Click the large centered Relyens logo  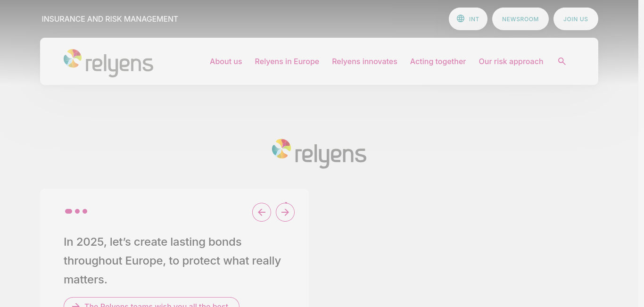[319, 153]
